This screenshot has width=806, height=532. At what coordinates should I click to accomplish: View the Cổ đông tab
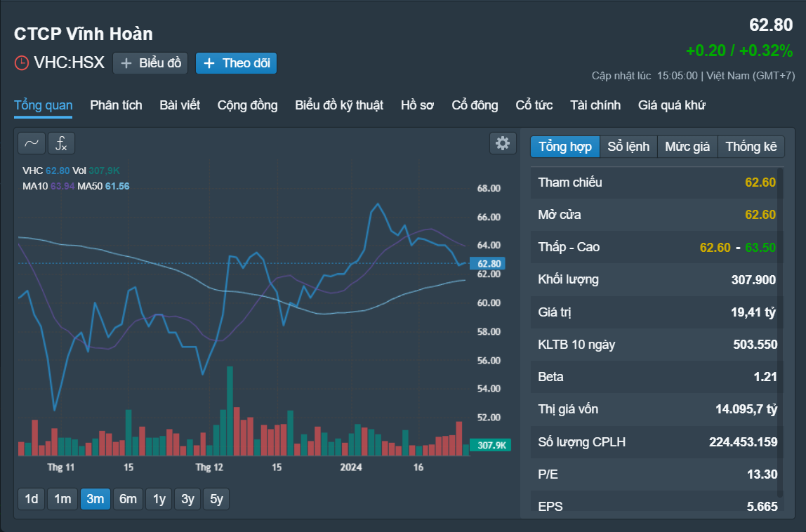click(475, 105)
